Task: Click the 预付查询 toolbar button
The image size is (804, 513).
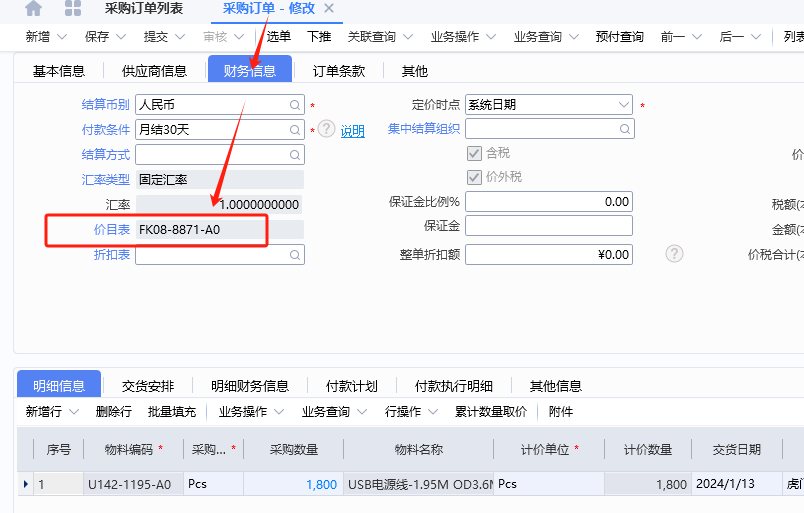Action: (619, 37)
